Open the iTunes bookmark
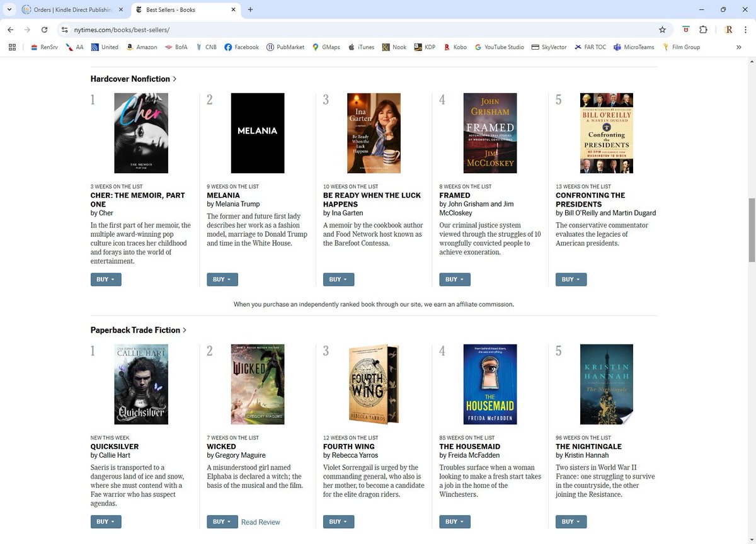The height and width of the screenshot is (544, 756). click(361, 47)
